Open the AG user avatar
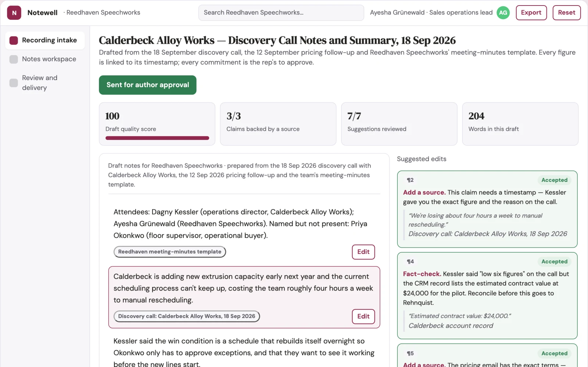This screenshot has height=367, width=588. pos(503,12)
